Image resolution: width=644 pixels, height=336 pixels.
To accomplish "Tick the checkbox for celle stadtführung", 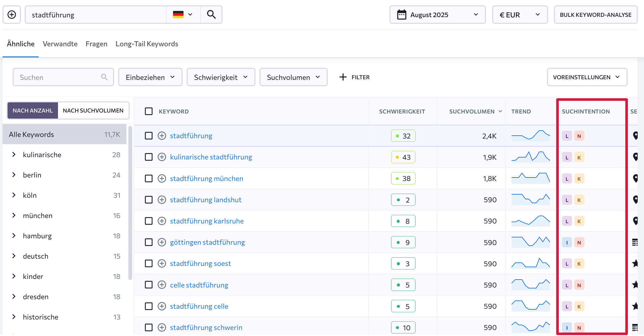I will coord(149,285).
